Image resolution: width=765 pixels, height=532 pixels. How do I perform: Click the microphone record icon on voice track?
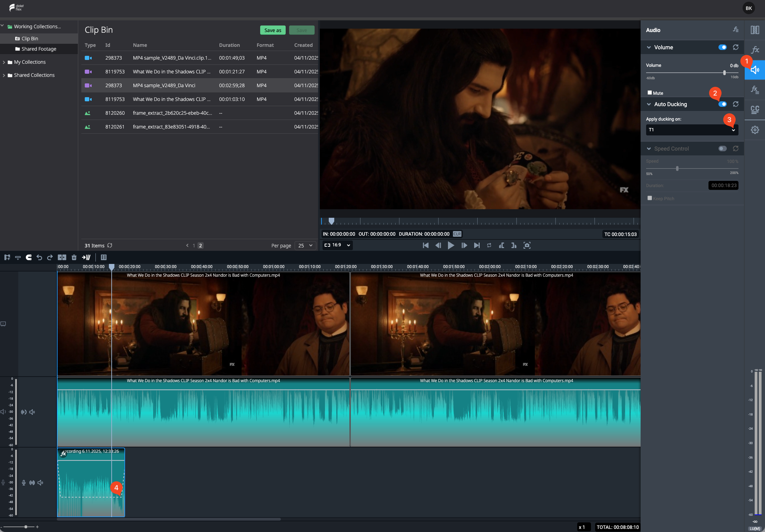(x=24, y=483)
